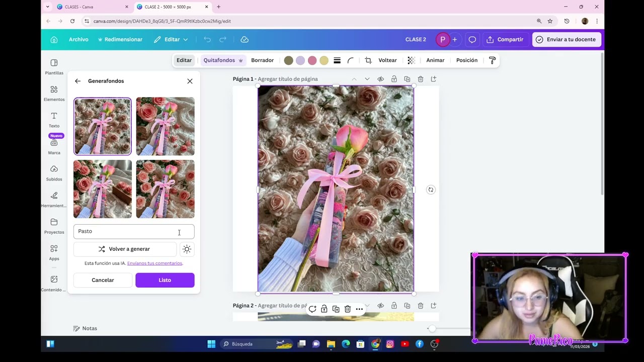Add comment in floating toolbar
This screenshot has width=644, height=362.
[312, 309]
